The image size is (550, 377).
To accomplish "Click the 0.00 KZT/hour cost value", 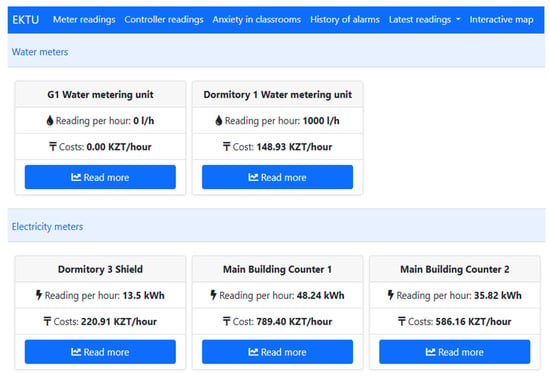I will [x=119, y=147].
